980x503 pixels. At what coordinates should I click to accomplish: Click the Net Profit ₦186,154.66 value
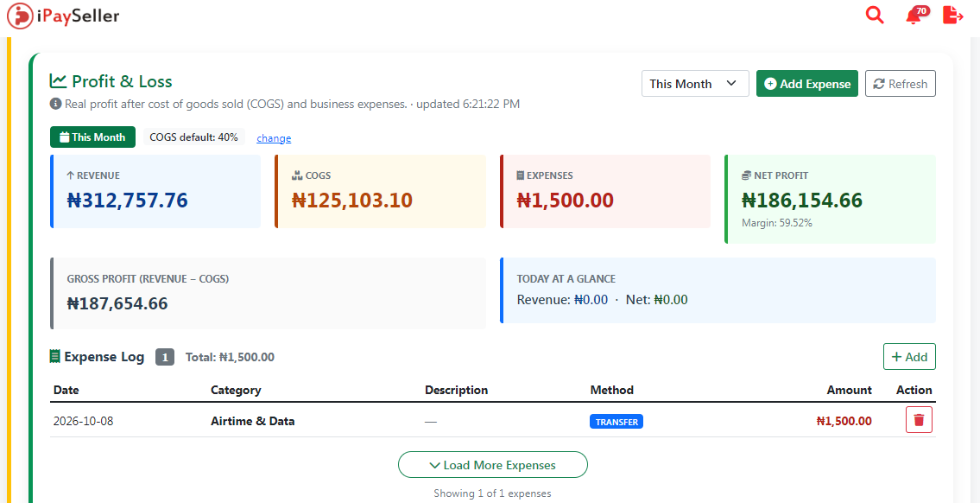click(802, 201)
